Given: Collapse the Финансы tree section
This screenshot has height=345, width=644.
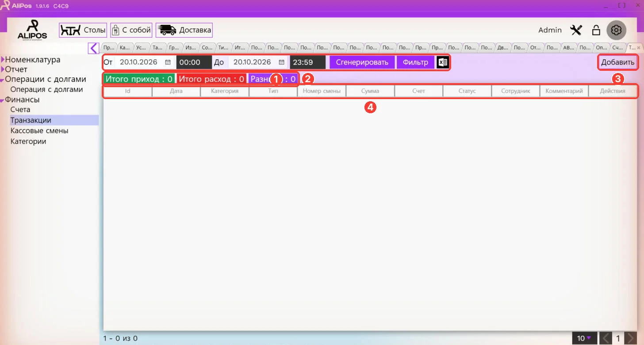Looking at the screenshot, I should click(3, 100).
